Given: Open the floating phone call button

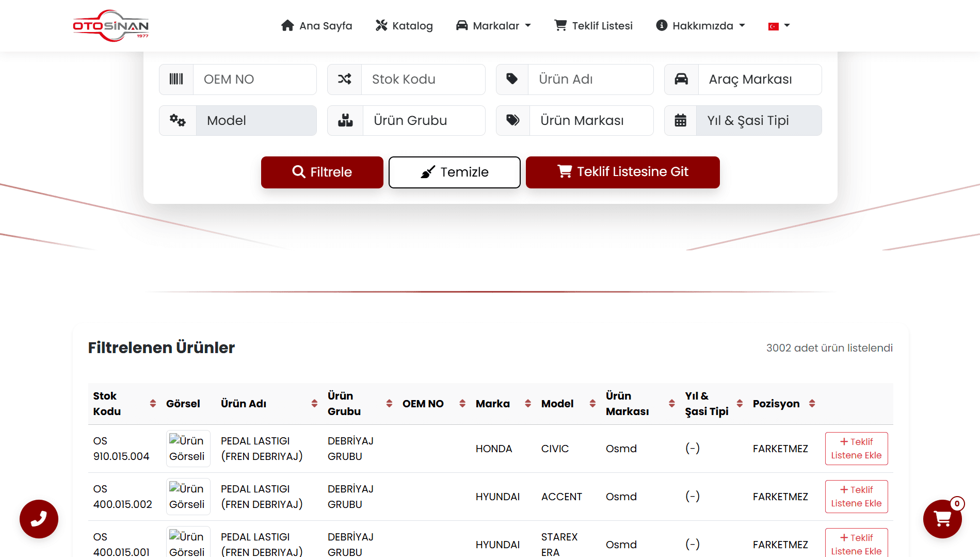Looking at the screenshot, I should point(39,519).
